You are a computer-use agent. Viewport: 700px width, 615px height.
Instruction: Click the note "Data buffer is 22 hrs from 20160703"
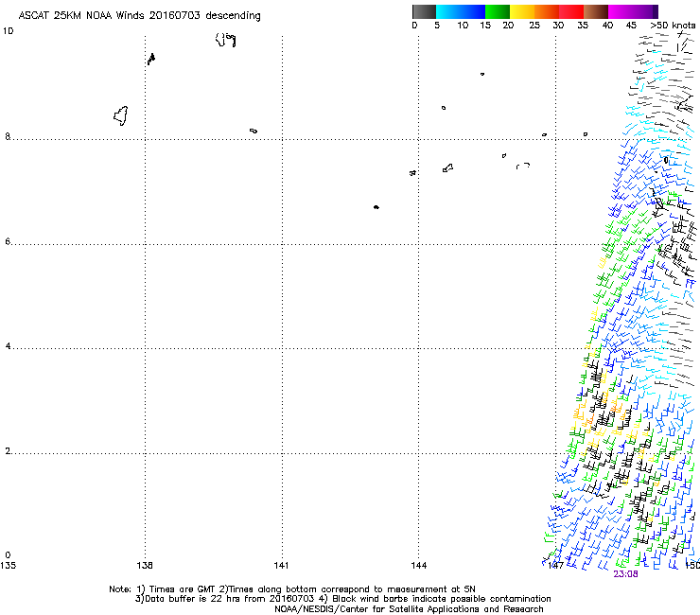pyautogui.click(x=230, y=599)
